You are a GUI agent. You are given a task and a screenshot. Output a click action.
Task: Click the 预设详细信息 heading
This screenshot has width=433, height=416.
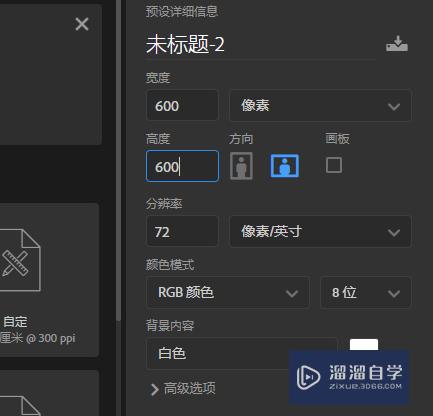[182, 11]
